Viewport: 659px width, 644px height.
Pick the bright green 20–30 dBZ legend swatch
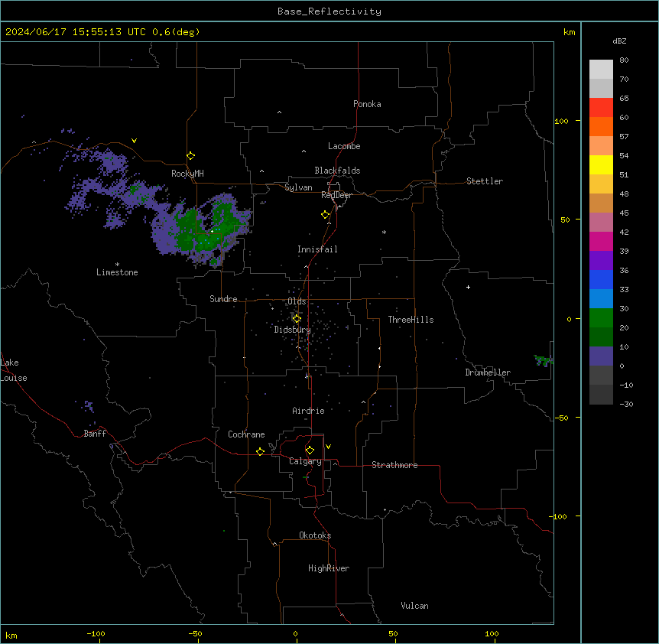tap(601, 318)
